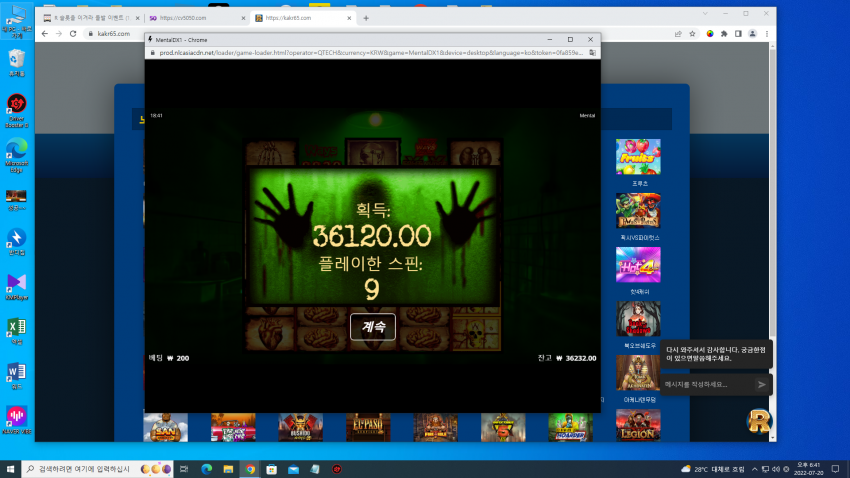Open Word desktop shortcut
The image size is (850, 478).
point(16,376)
